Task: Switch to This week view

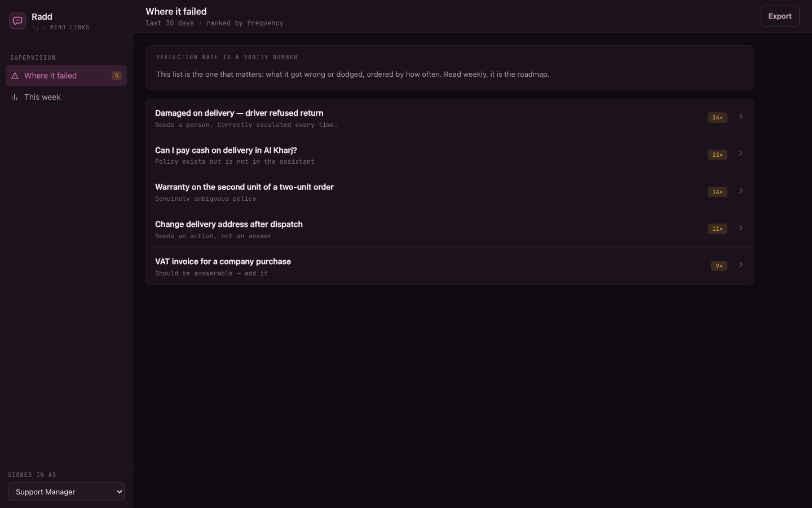Action: click(x=66, y=97)
